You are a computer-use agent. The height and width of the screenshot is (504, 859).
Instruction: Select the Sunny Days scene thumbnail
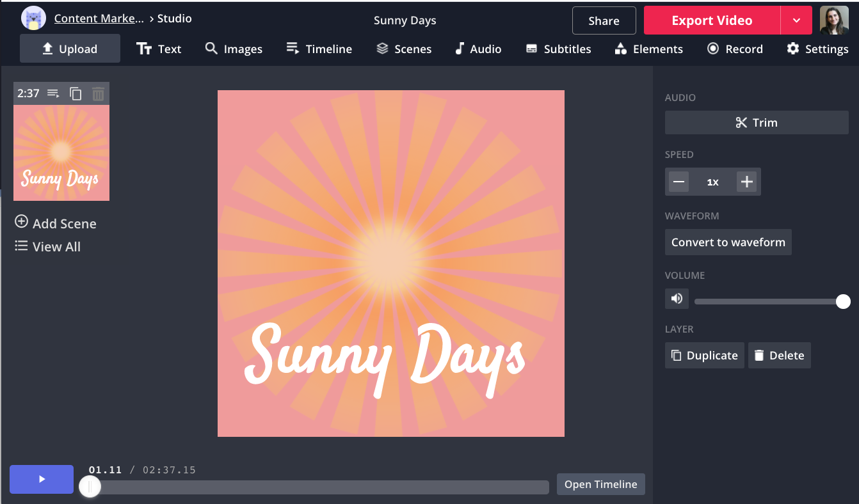61,153
